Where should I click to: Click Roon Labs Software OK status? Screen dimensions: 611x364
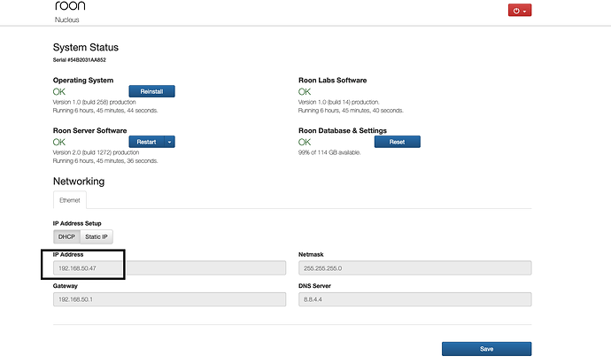305,91
